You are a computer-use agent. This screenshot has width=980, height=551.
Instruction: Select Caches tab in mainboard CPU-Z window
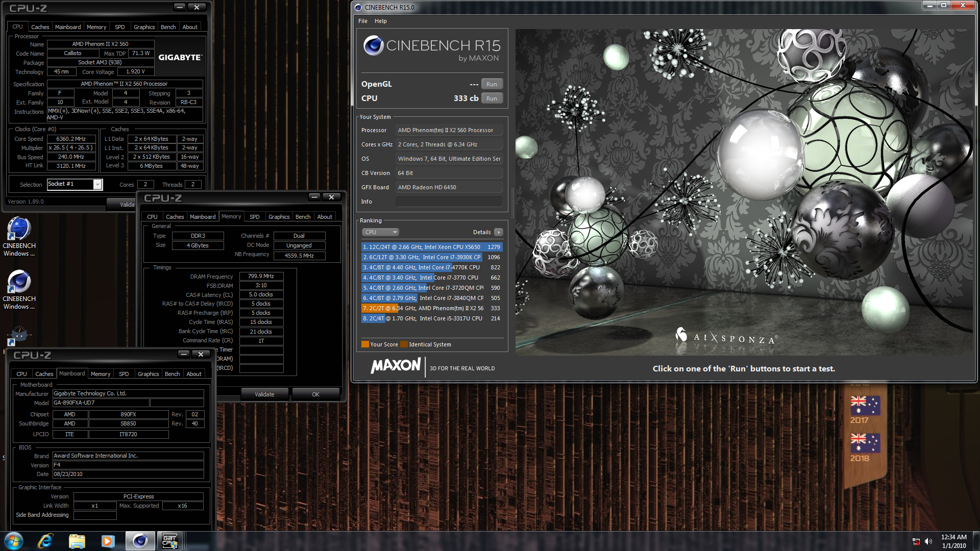point(44,374)
